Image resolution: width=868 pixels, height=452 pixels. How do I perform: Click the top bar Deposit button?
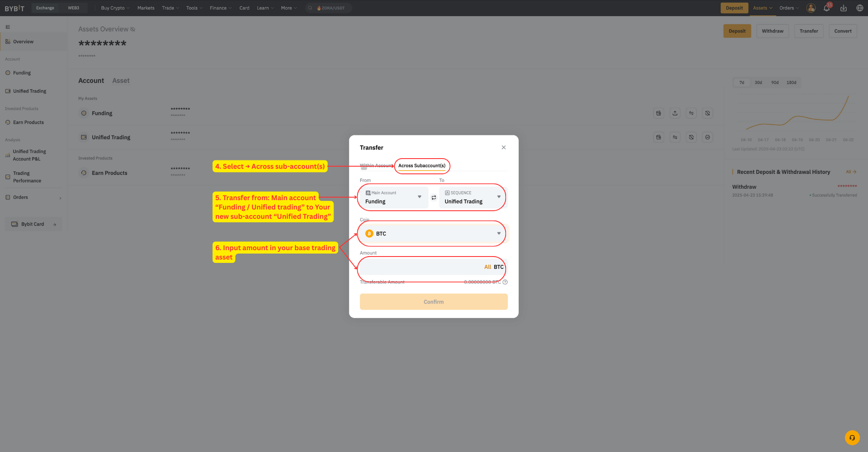click(x=734, y=8)
